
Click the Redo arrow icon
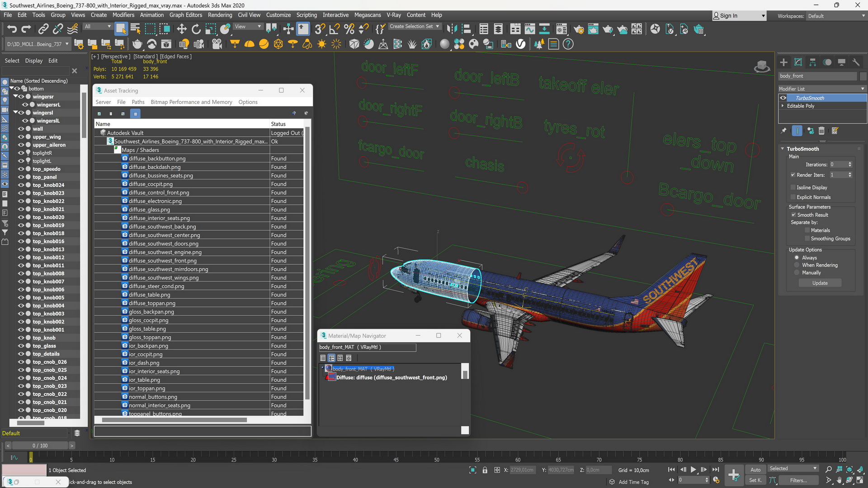click(26, 29)
